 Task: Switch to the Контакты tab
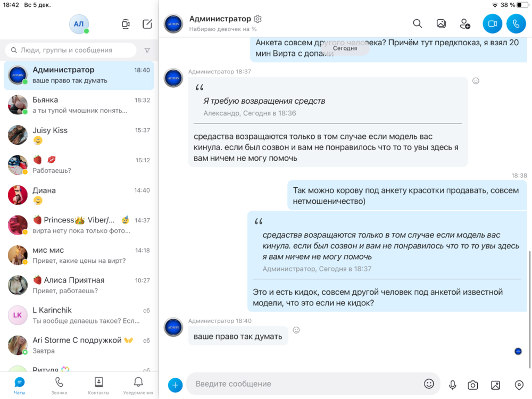coord(98,385)
